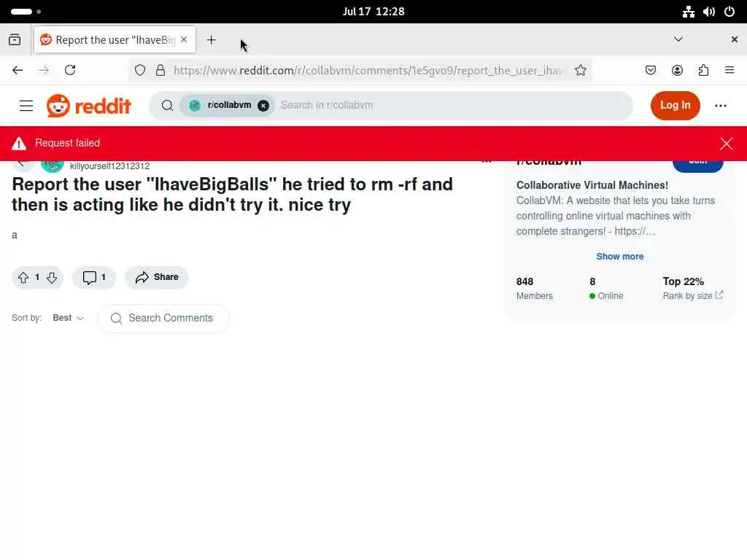Share the post
The image size is (747, 560).
point(157,277)
